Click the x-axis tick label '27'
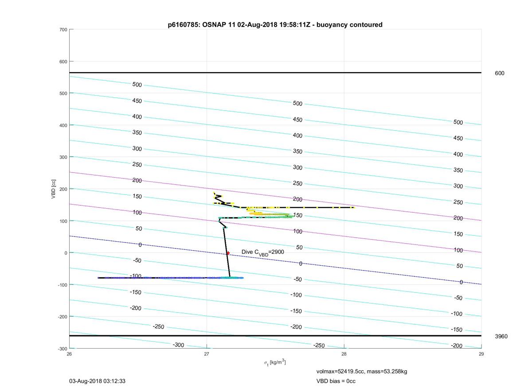532x392 pixels. (207, 354)
